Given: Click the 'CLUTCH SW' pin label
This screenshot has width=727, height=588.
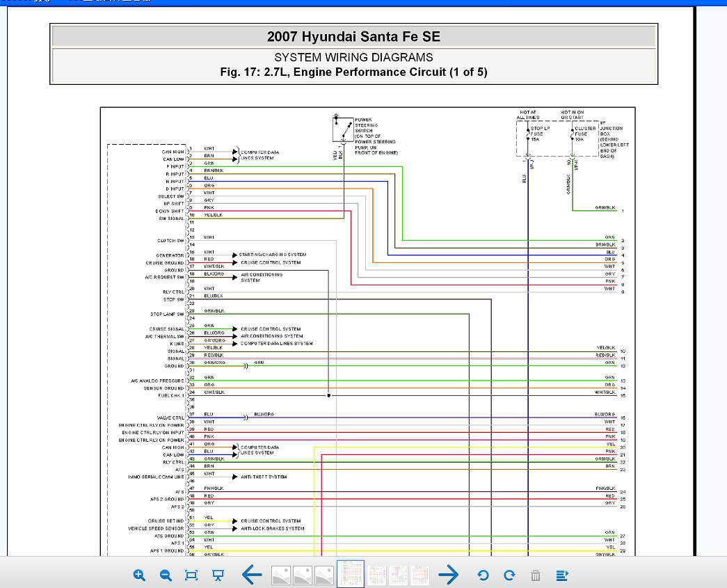Looking at the screenshot, I should [170, 241].
